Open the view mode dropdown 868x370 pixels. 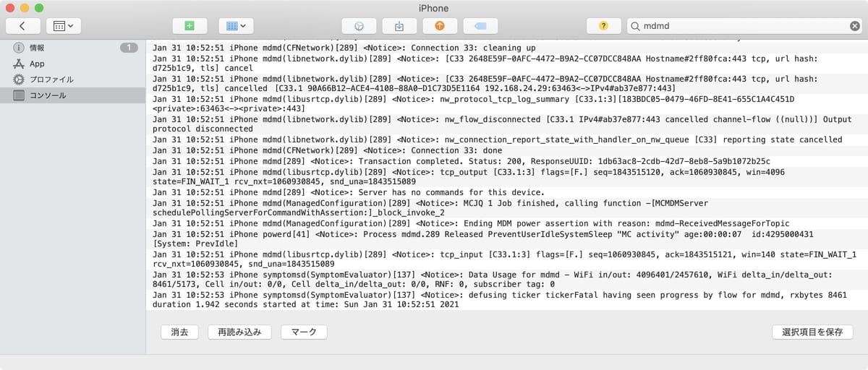[x=64, y=26]
